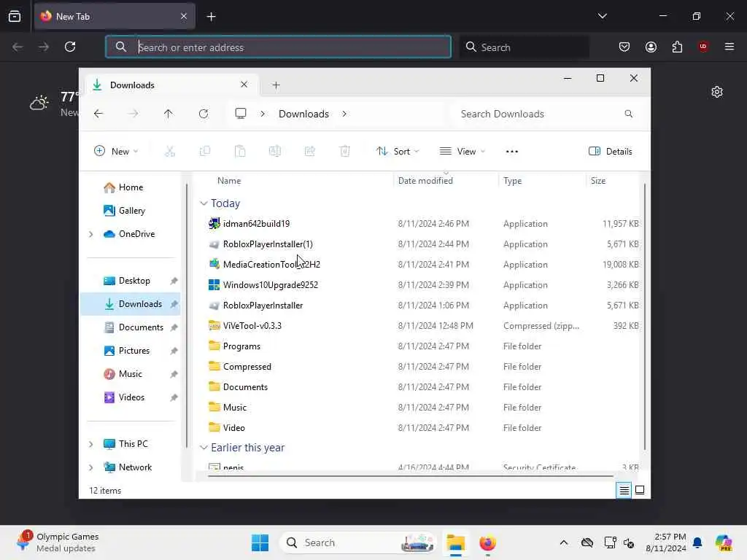
Task: Reload the Firefox page
Action: (70, 47)
